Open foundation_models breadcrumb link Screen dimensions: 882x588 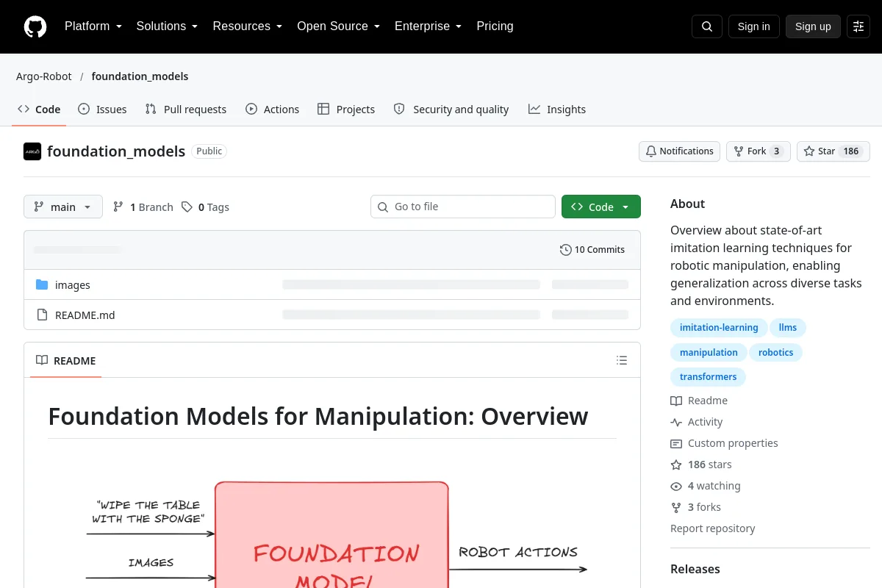pos(140,76)
